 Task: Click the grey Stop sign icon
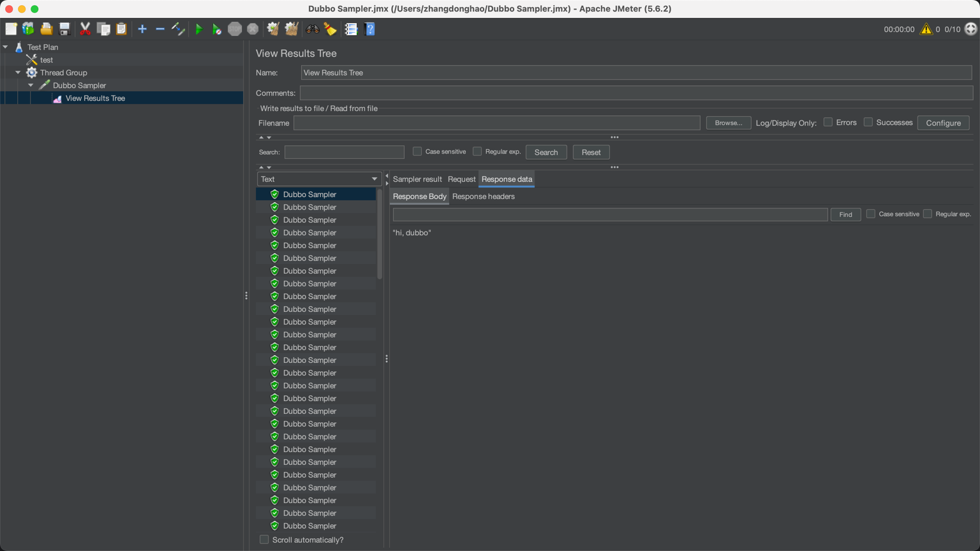click(x=235, y=29)
